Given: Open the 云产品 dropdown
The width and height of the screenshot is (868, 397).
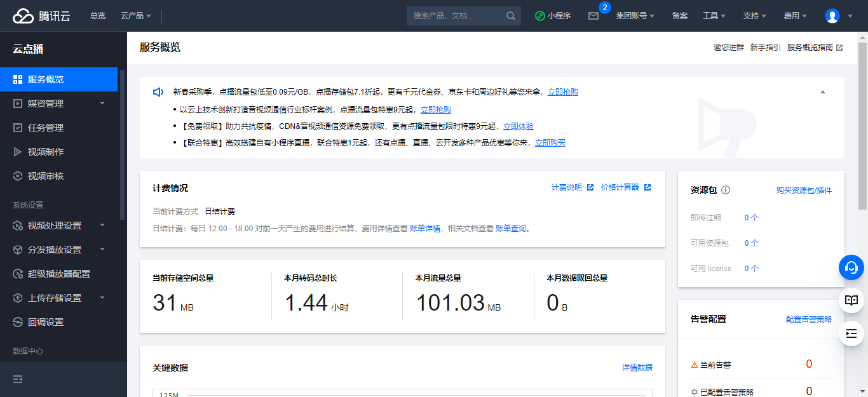Looking at the screenshot, I should click(136, 16).
